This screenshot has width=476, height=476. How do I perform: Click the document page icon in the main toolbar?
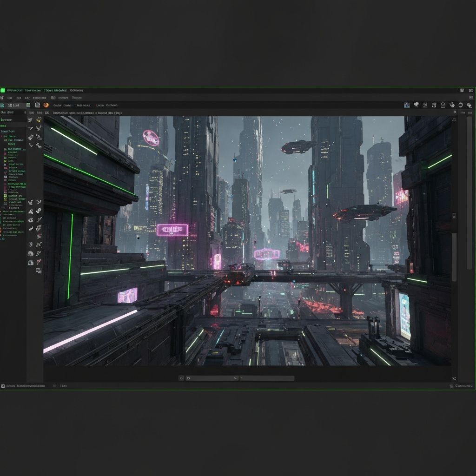coord(37,105)
